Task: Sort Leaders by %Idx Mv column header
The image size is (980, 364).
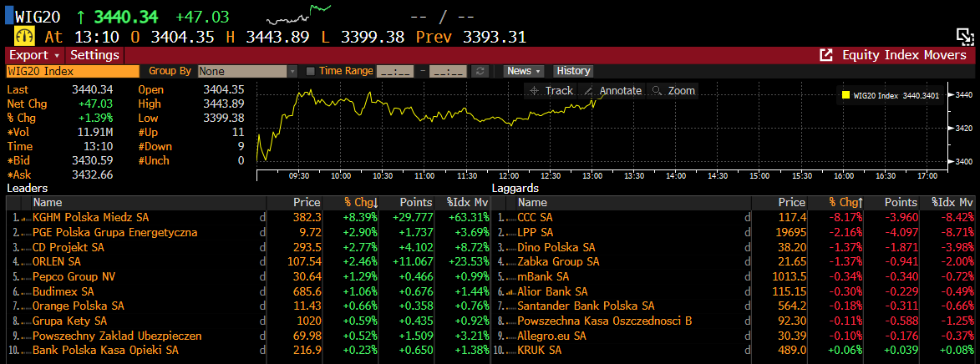Action: pos(462,202)
